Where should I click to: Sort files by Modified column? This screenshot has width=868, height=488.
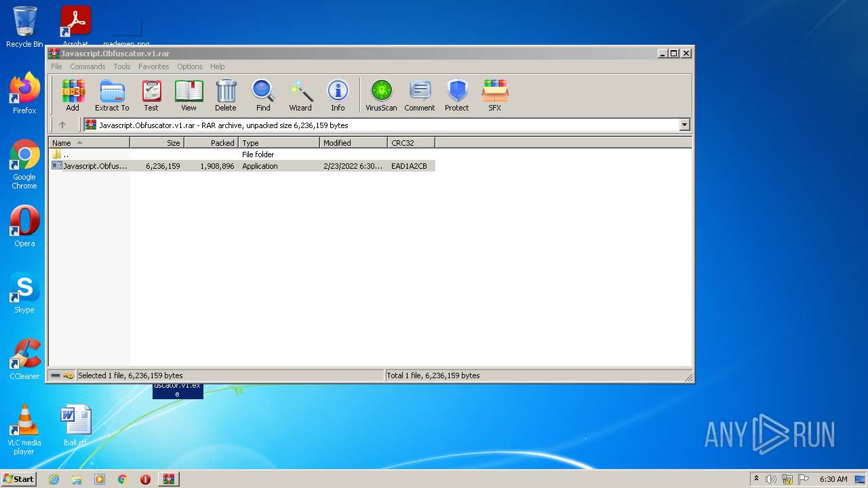click(x=354, y=143)
